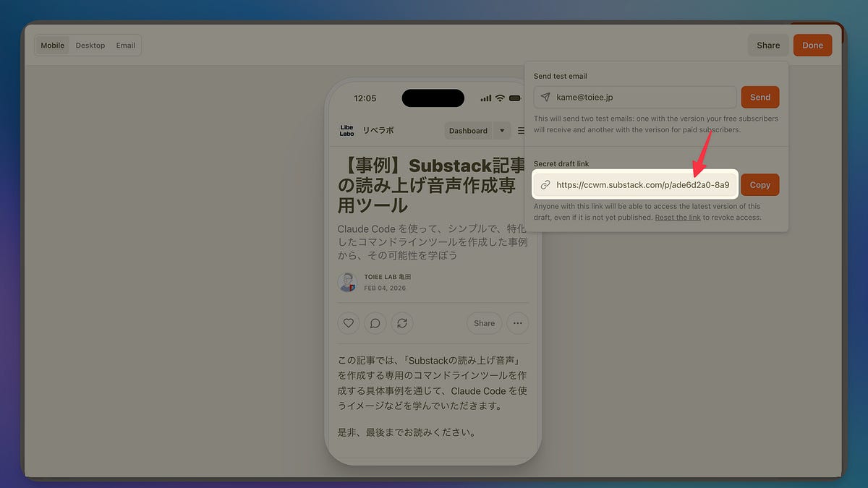
Task: Switch to the Desktop preview tab
Action: (x=90, y=45)
